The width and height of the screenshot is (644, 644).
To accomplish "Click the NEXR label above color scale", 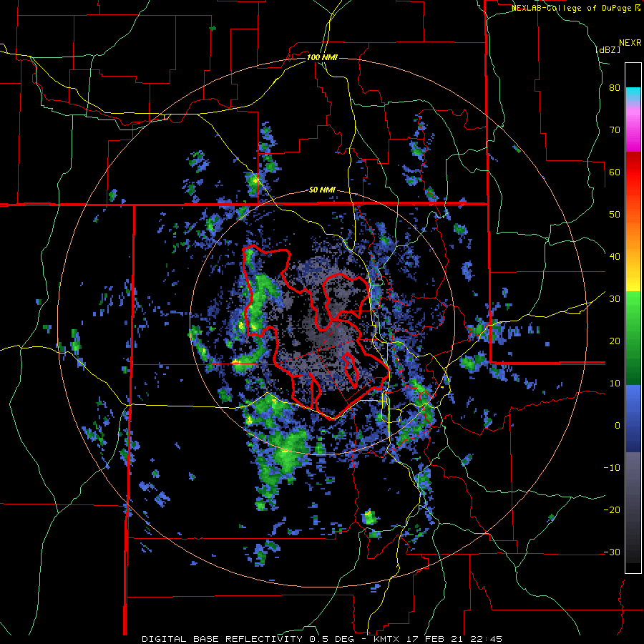I will (x=630, y=43).
